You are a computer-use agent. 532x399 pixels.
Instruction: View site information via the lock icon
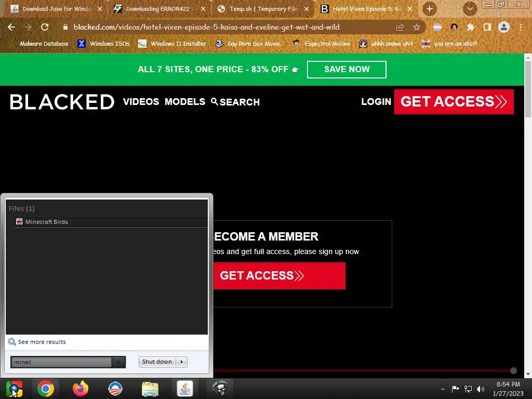(65, 27)
